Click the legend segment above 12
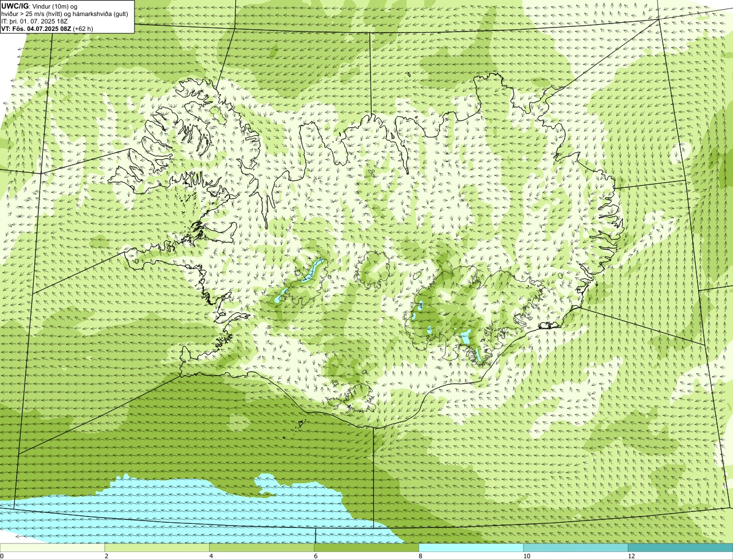 pyautogui.click(x=680, y=547)
